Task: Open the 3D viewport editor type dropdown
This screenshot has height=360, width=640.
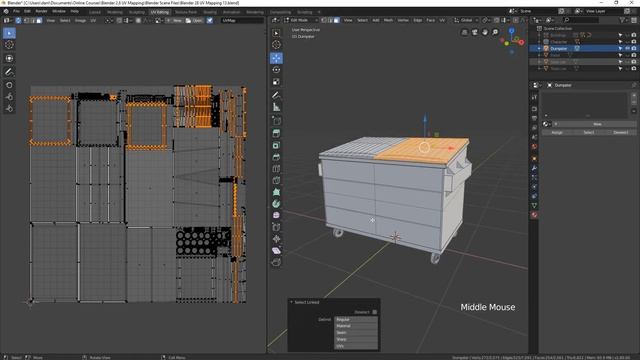Action: 276,20
